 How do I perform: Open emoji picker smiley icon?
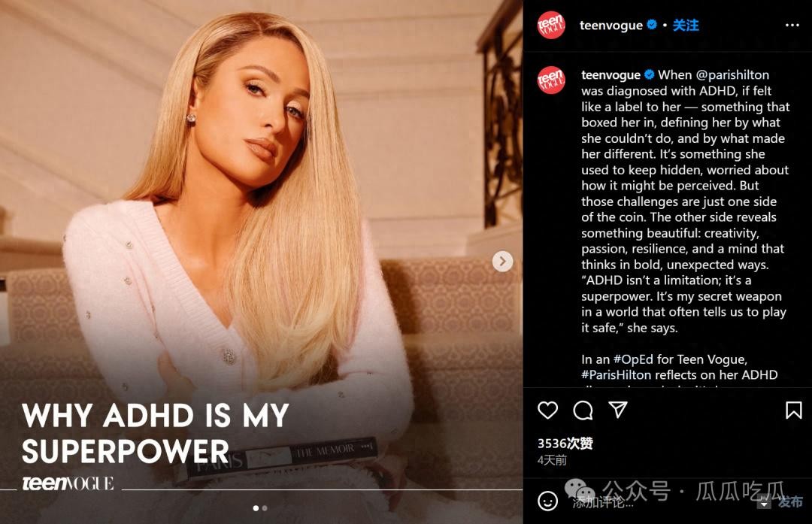tap(547, 501)
